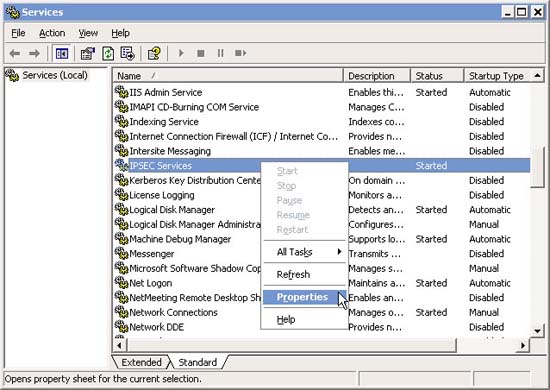This screenshot has height=390, width=550.
Task: Click gear icon beside IMAPI CD-Burning COM Service
Action: point(121,107)
